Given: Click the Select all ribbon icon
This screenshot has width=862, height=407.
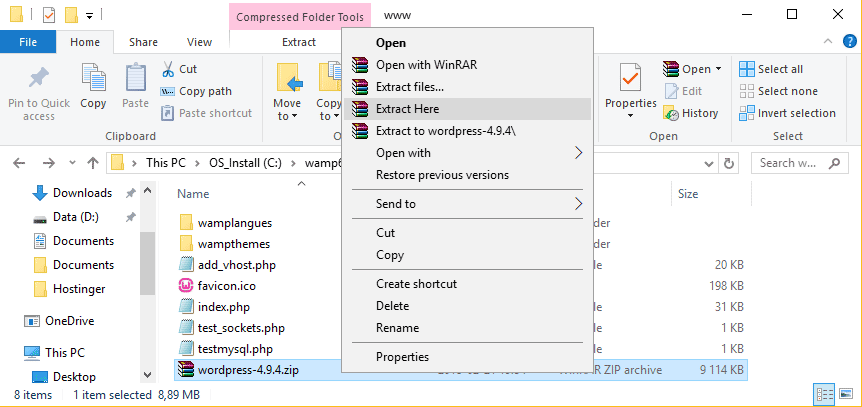Looking at the screenshot, I should 746,69.
